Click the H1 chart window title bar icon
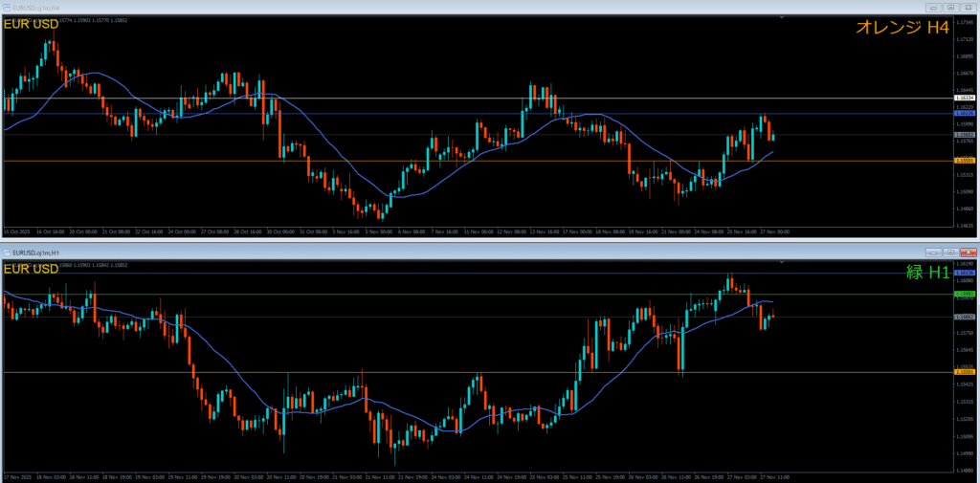The image size is (980, 483). 7,252
